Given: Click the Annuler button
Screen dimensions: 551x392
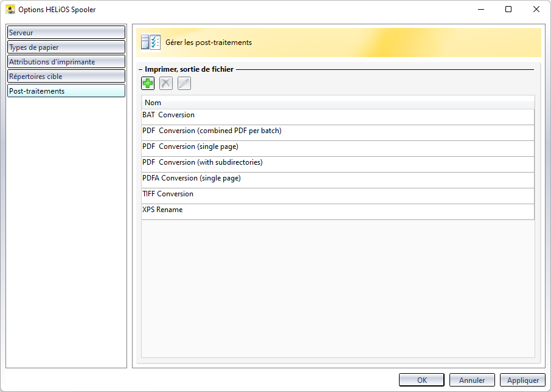Looking at the screenshot, I should click(x=472, y=380).
